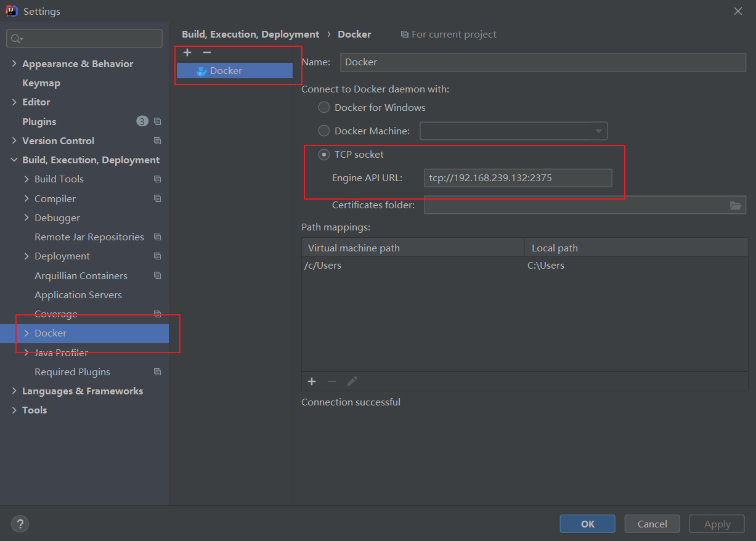Expand Build Tools node
This screenshot has width=756, height=541.
26,179
